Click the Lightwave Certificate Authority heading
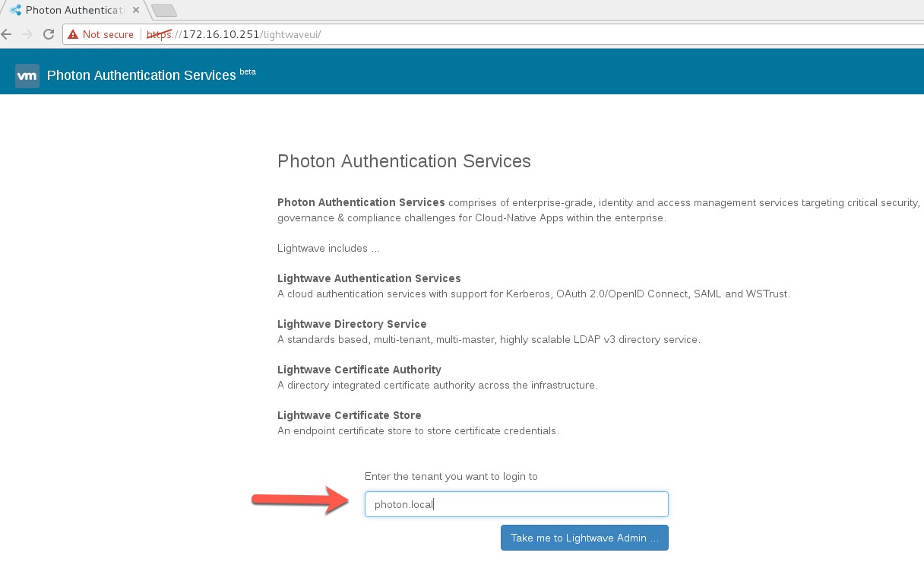 359,370
